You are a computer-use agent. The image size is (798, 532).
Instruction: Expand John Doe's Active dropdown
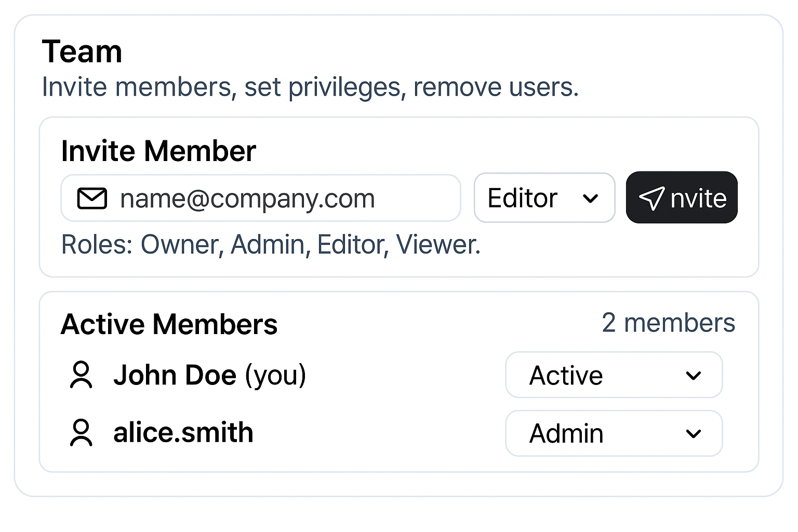tap(614, 375)
